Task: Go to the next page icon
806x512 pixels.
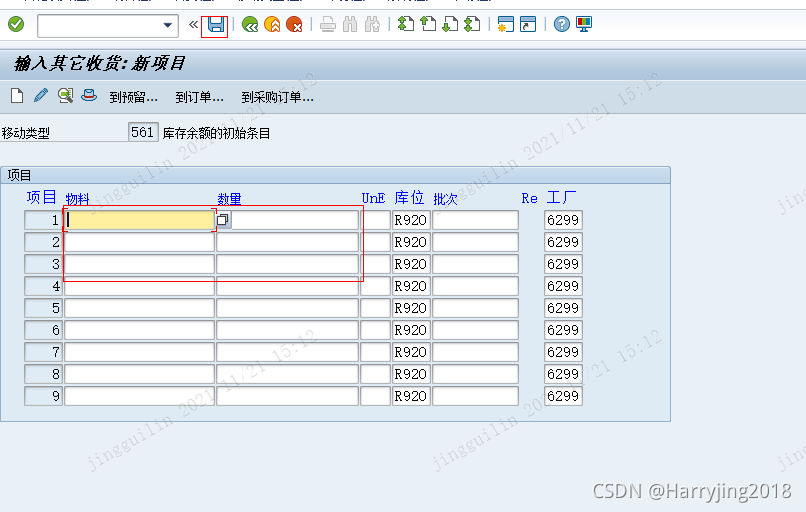Action: click(450, 24)
